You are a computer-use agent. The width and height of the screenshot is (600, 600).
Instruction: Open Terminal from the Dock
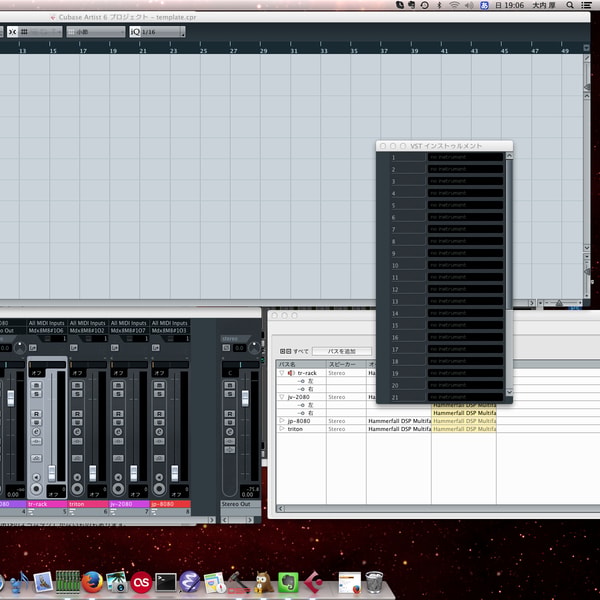(x=166, y=582)
